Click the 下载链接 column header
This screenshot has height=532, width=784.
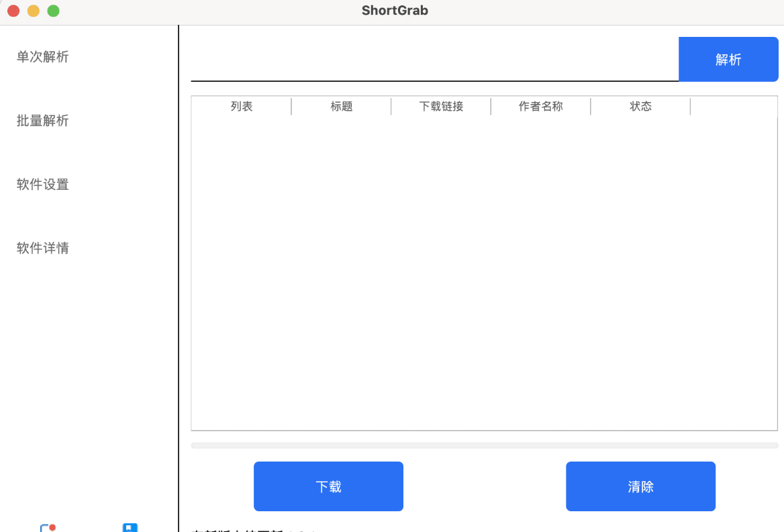[441, 107]
